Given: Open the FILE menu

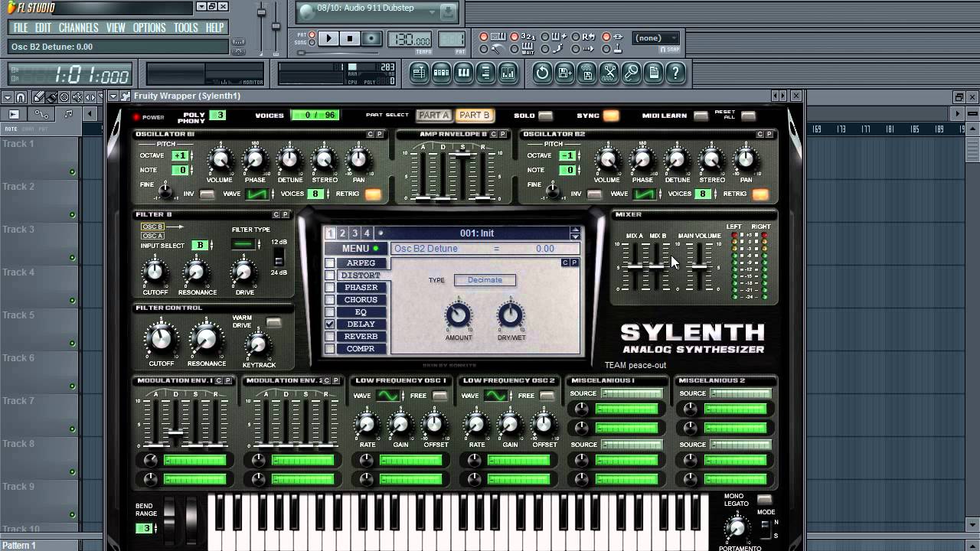Looking at the screenshot, I should pos(21,28).
